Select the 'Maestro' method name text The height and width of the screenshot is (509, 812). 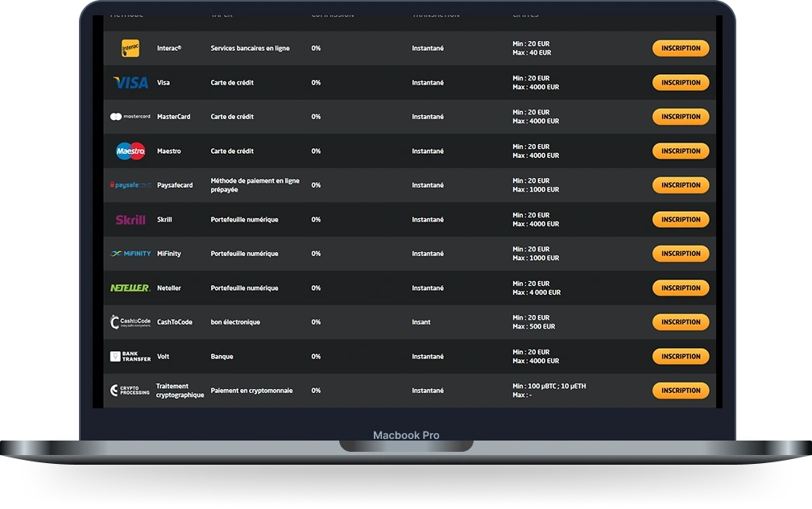coord(169,151)
